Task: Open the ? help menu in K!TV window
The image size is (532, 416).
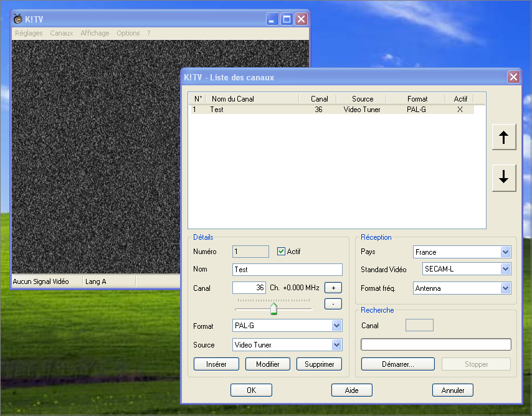Action: tap(149, 33)
